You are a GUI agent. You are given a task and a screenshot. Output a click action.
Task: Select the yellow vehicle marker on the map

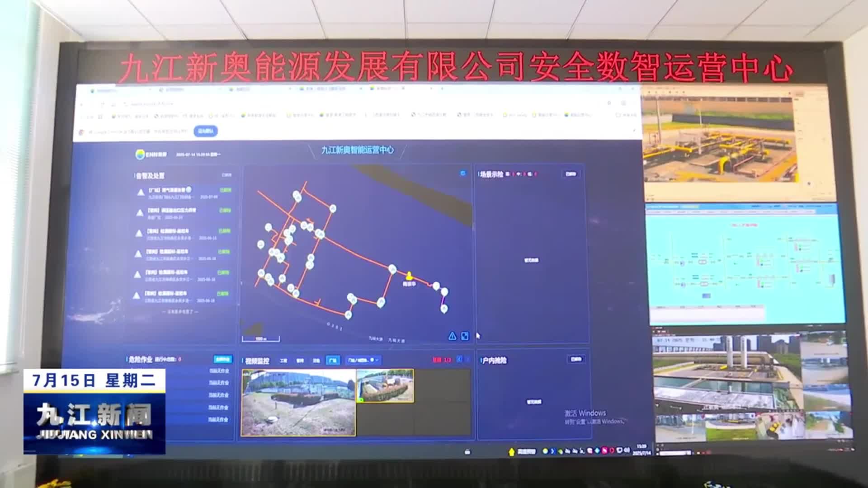pyautogui.click(x=409, y=276)
